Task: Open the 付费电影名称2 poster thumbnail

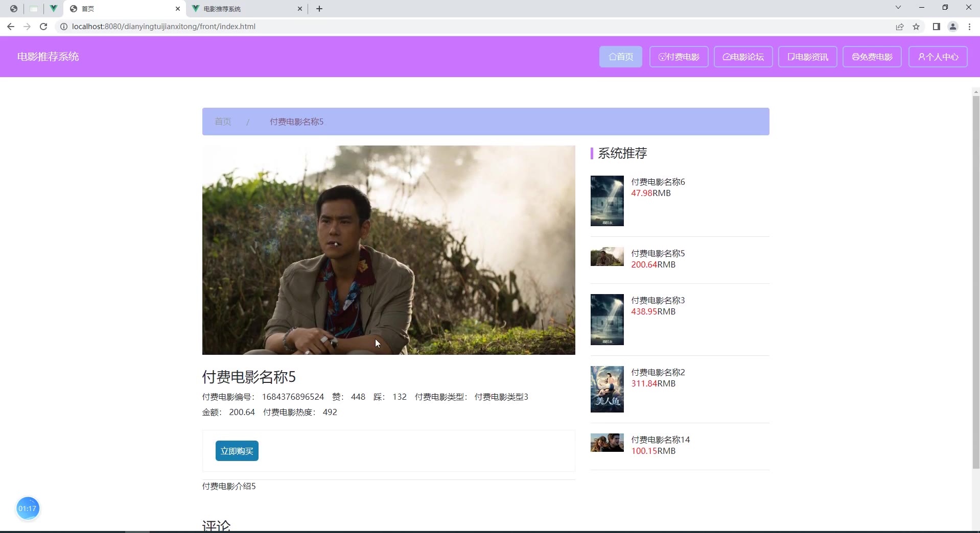Action: coord(607,389)
